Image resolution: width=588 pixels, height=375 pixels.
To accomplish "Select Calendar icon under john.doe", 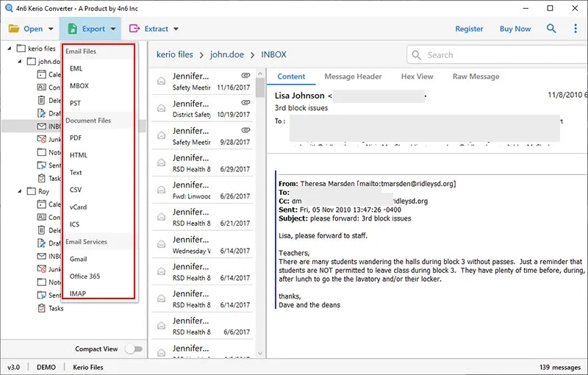I will [41, 74].
